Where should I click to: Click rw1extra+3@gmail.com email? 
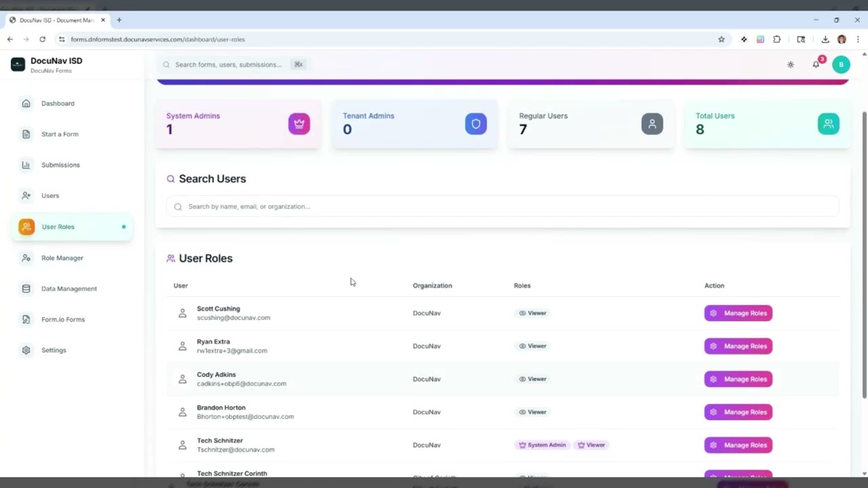pos(232,351)
